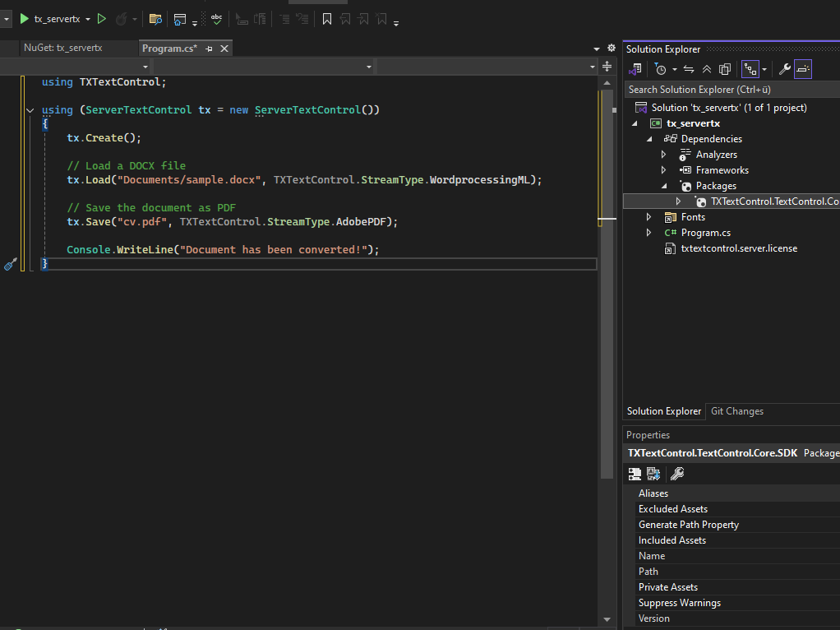Close the Program.cs tab
Screen dimensions: 840x630
click(224, 49)
